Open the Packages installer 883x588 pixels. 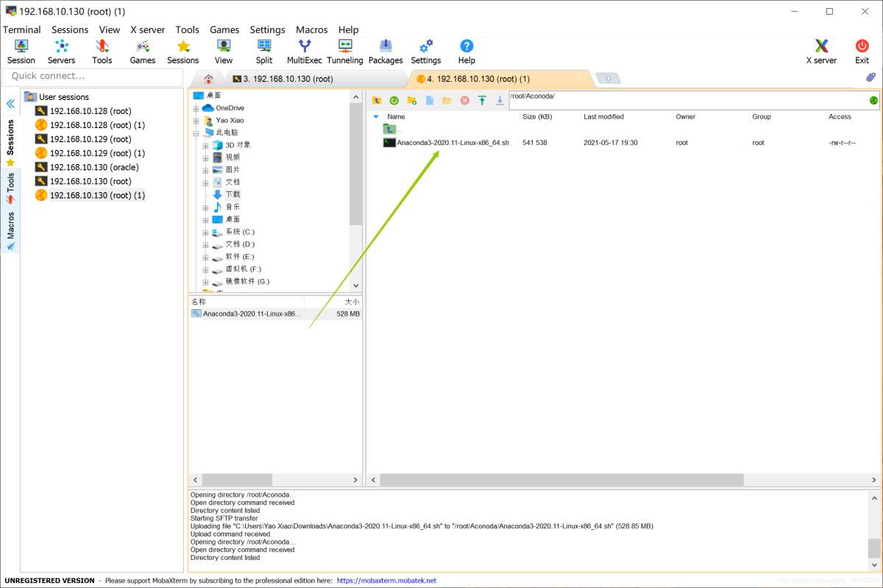(385, 50)
